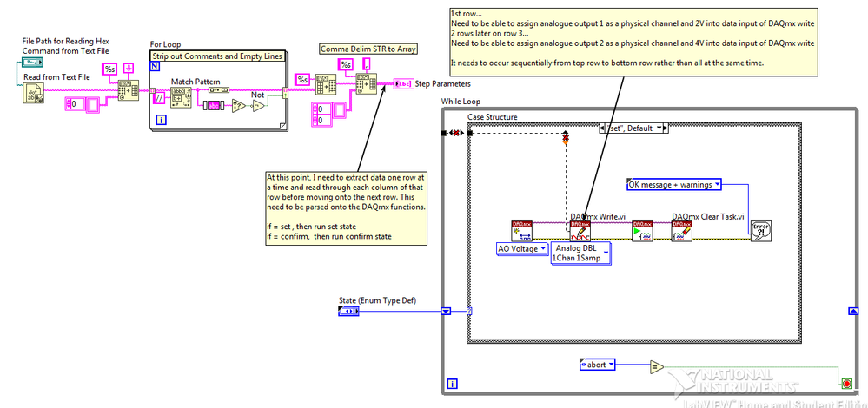The image size is (868, 408).
Task: Click the While Loop label
Action: coord(461,102)
